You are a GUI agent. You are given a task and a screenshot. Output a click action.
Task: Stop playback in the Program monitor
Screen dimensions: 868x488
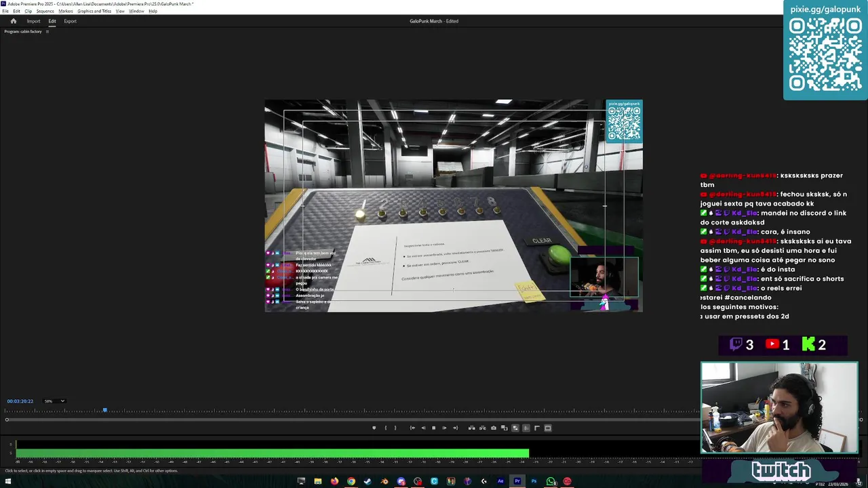[x=434, y=428]
